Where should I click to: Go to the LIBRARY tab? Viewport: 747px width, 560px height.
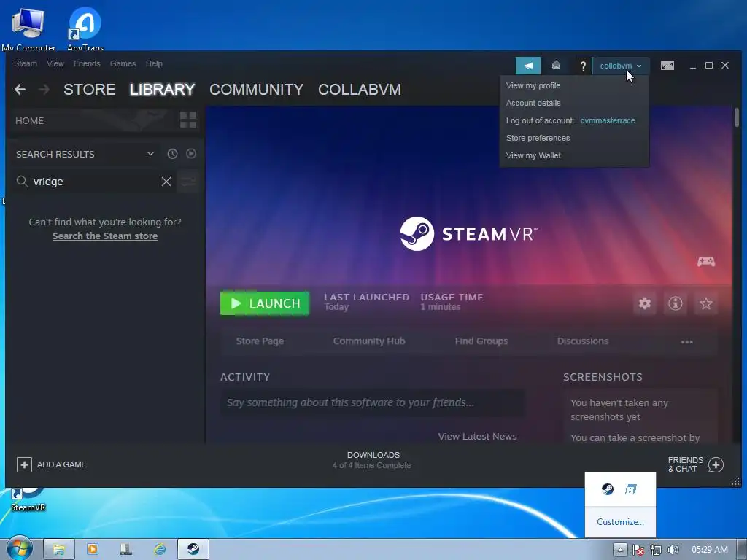click(x=162, y=90)
